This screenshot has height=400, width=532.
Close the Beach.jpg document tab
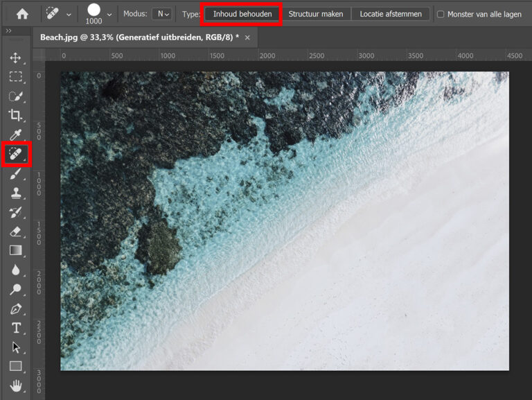(247, 37)
